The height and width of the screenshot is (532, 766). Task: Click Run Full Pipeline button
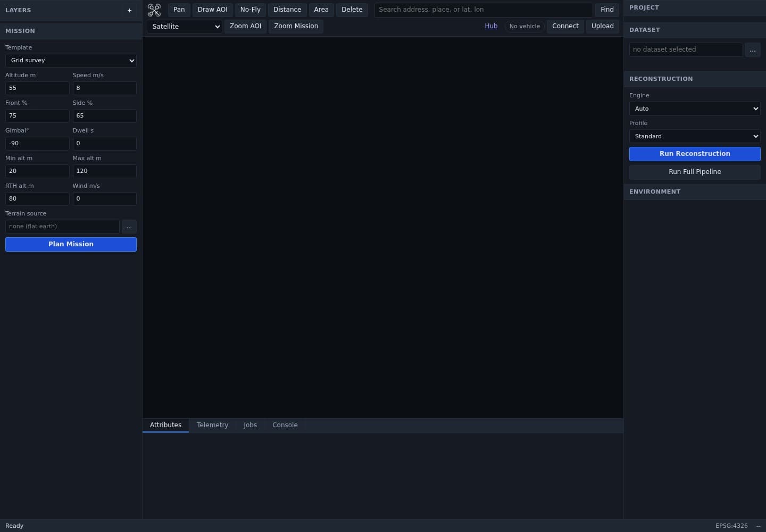coord(695,172)
